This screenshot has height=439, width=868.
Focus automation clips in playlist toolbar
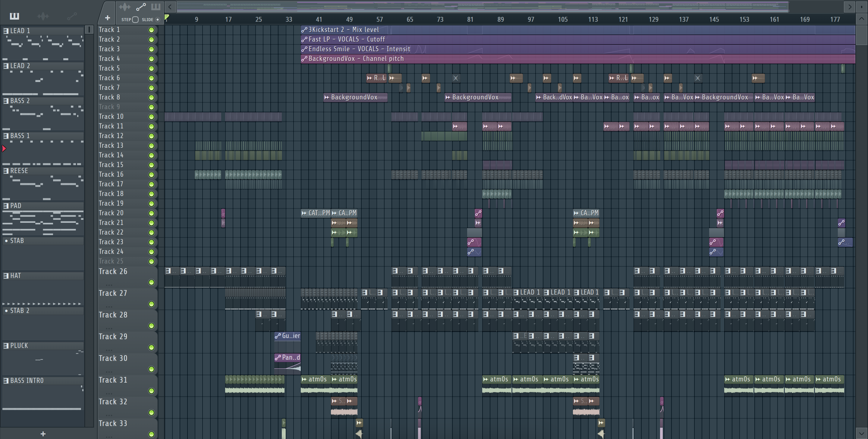[141, 7]
